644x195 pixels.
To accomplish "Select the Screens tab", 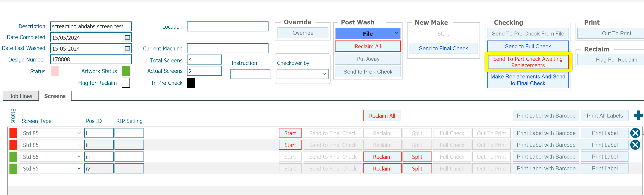I will (55, 96).
